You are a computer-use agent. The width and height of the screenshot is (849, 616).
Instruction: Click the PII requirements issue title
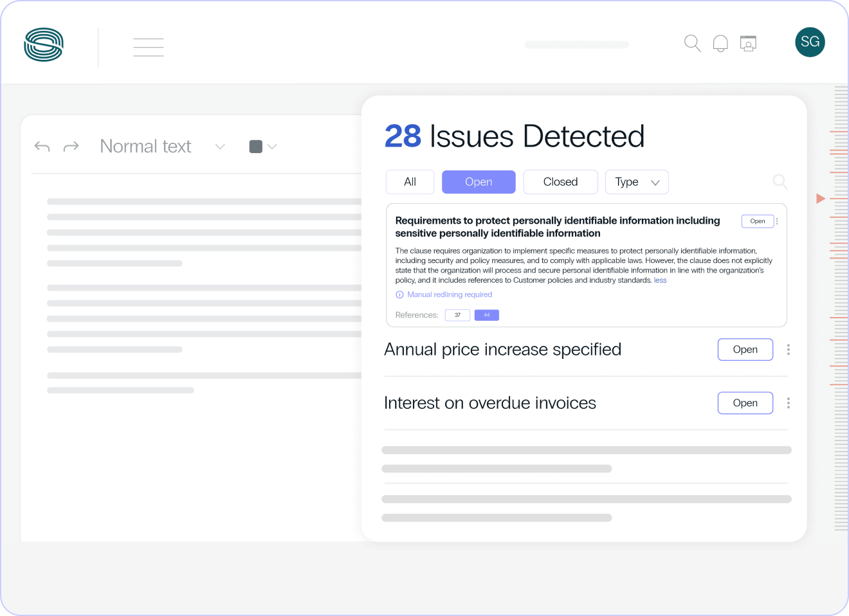(558, 227)
